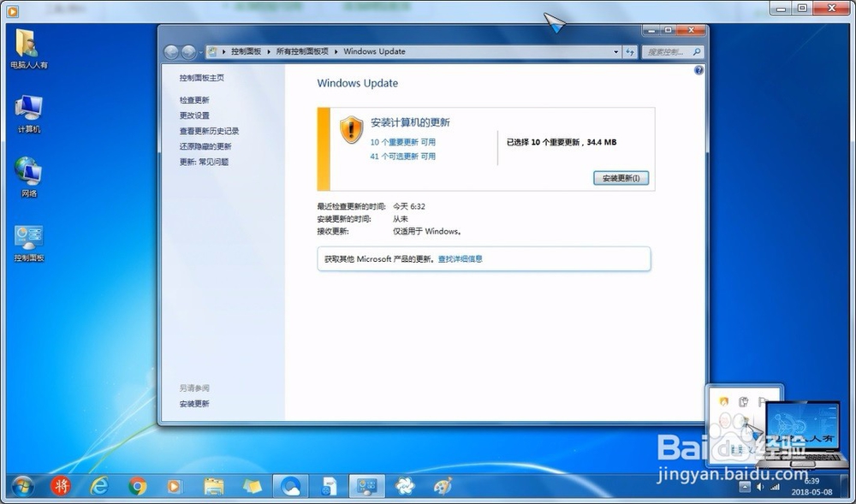Open the red 将 taskbar app
The width and height of the screenshot is (856, 504).
click(x=61, y=485)
